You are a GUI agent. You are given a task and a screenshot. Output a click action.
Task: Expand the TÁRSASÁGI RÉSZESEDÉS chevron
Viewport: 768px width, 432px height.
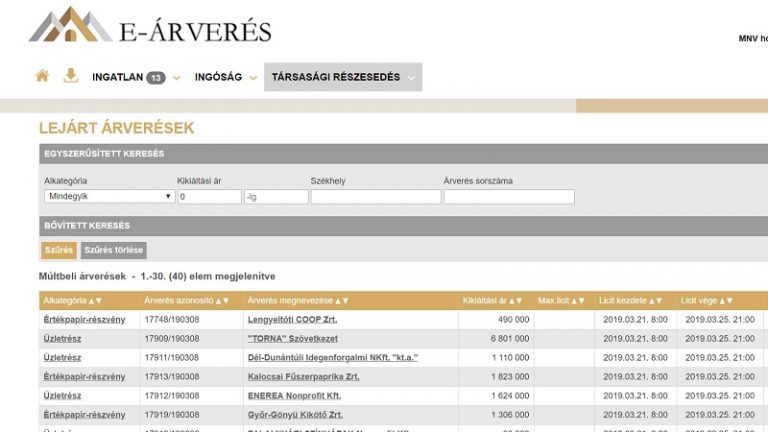click(411, 78)
